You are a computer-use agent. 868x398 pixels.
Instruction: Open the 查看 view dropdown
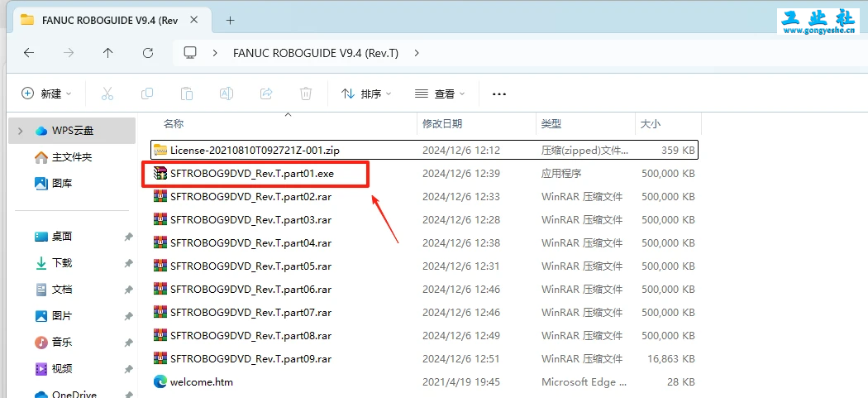tap(440, 94)
